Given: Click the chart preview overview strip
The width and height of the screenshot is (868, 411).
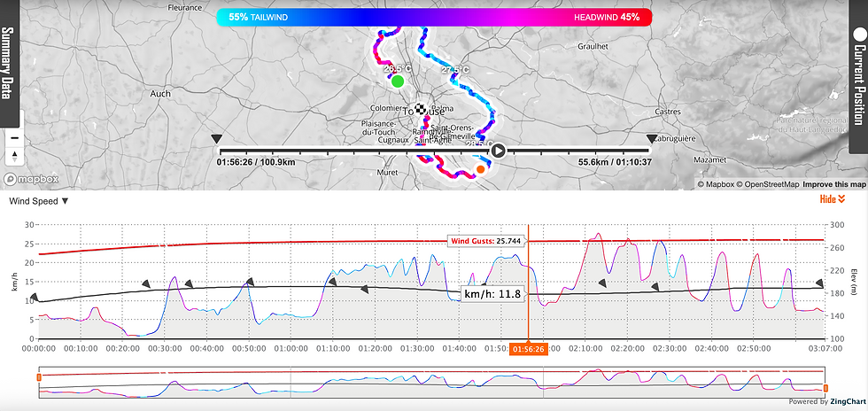Looking at the screenshot, I should [x=432, y=382].
